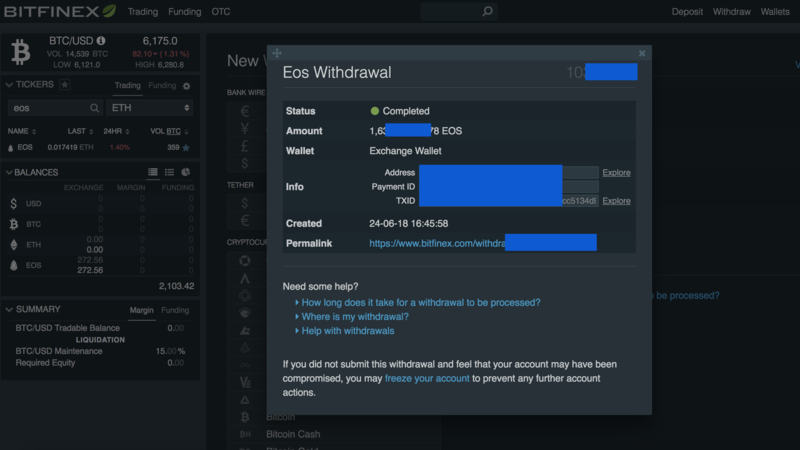This screenshot has height=450, width=800.
Task: Switch balances to detailed list view icon
Action: coord(153,172)
